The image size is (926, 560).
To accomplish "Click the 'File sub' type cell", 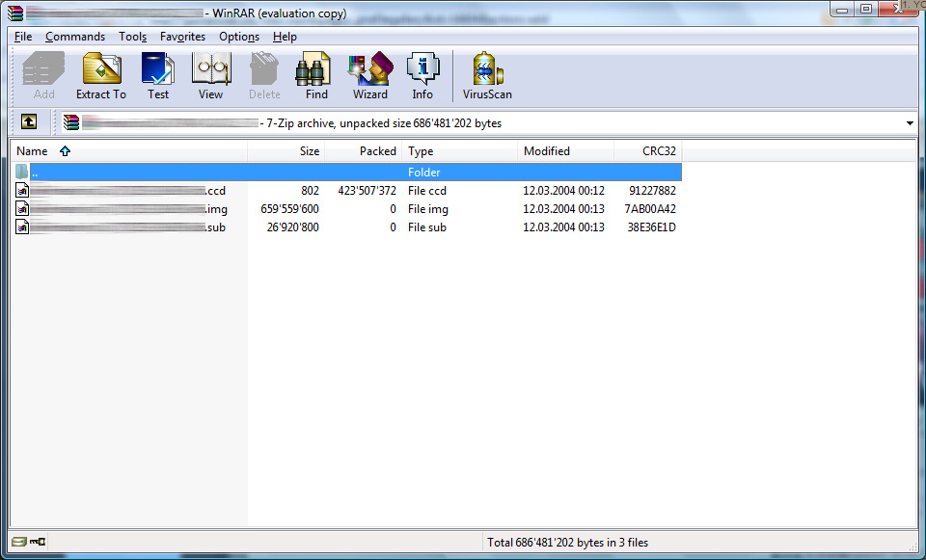I will [x=427, y=227].
